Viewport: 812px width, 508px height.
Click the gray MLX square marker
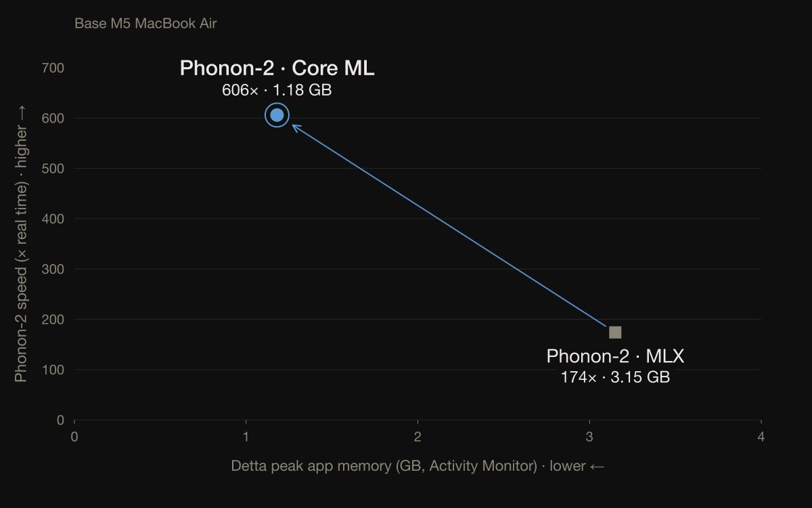pyautogui.click(x=615, y=333)
